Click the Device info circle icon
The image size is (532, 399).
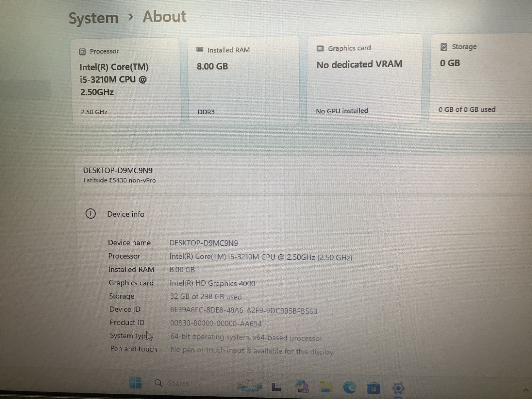coord(90,213)
